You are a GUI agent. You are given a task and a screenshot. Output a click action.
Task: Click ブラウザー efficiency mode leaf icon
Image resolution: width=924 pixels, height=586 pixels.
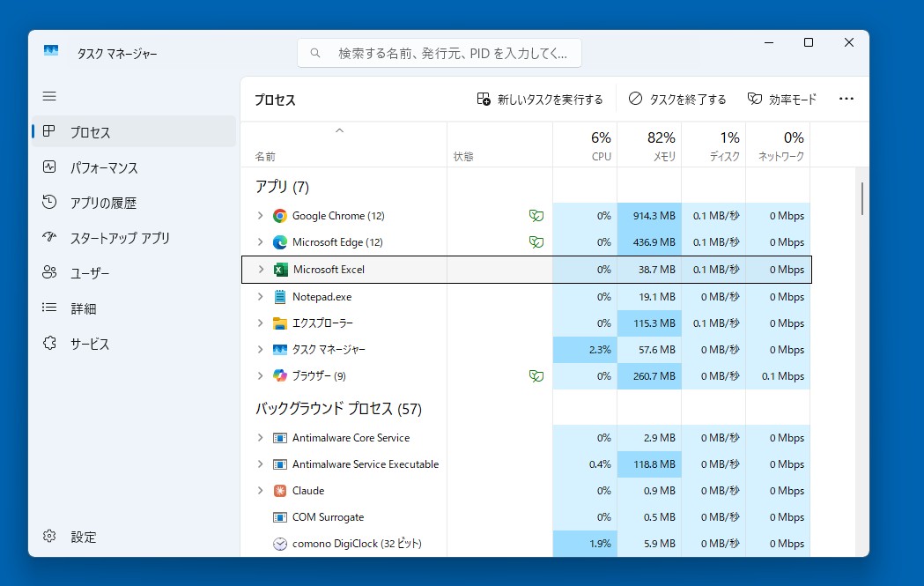(x=536, y=376)
